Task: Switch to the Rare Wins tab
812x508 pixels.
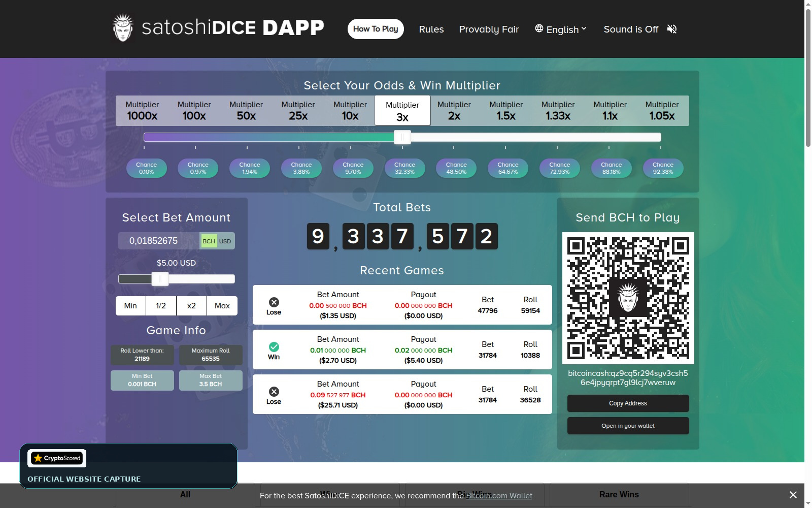Action: point(619,495)
